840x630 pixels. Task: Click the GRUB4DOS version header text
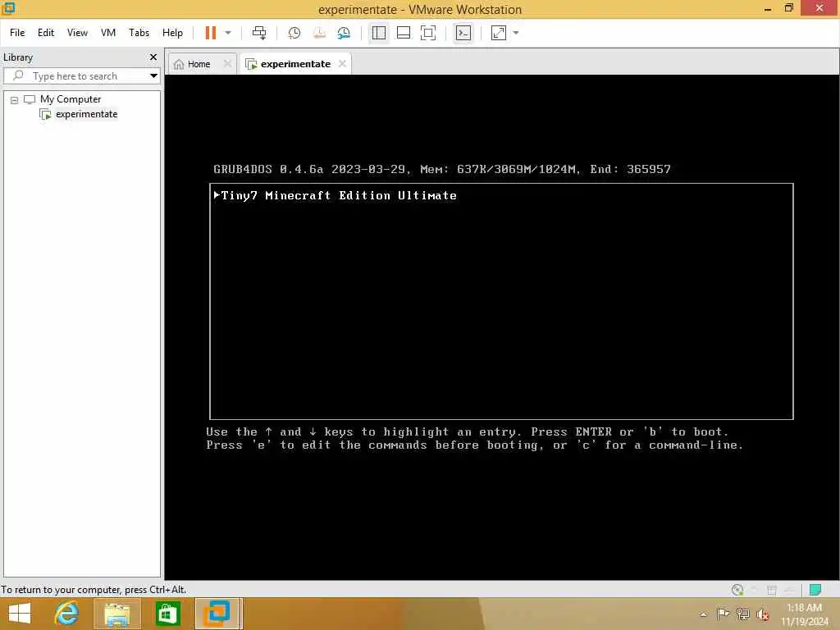tap(441, 169)
